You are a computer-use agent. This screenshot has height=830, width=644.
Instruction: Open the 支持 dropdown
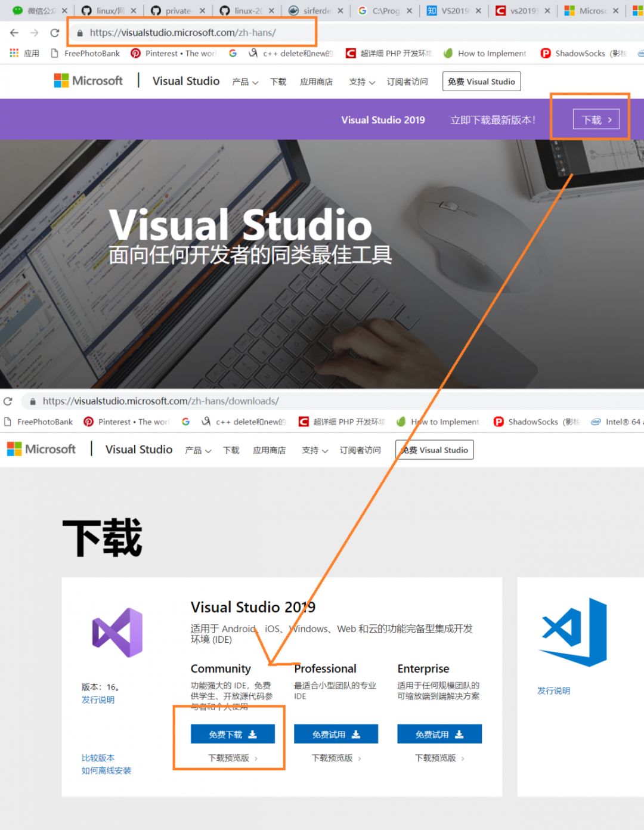[360, 82]
